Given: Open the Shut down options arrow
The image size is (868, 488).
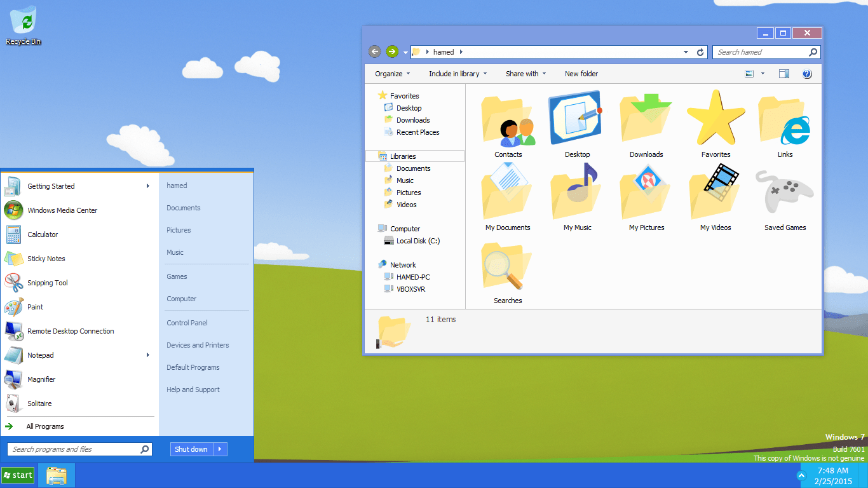Looking at the screenshot, I should point(220,449).
